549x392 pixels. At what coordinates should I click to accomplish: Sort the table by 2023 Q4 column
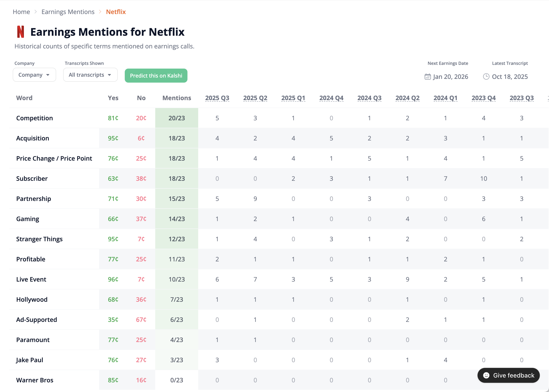[483, 98]
